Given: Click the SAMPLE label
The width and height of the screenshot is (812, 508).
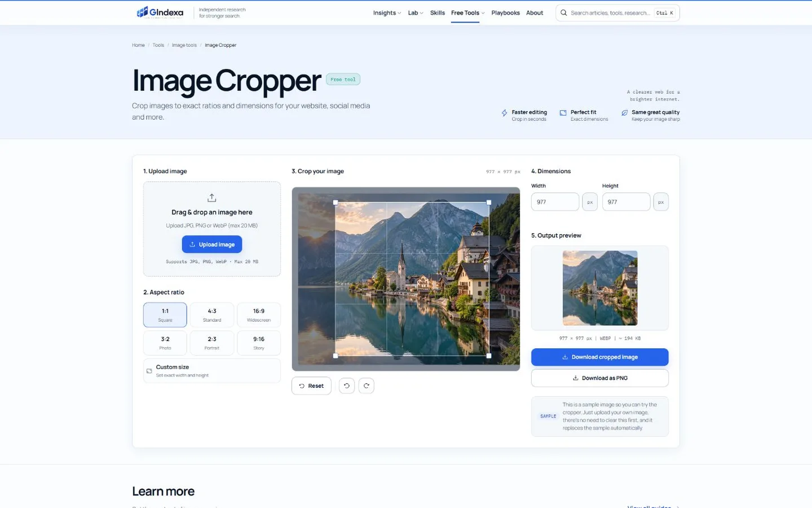Looking at the screenshot, I should click(x=548, y=417).
